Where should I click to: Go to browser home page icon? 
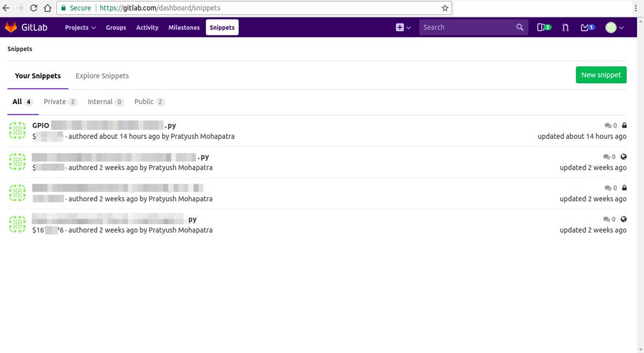[x=48, y=8]
